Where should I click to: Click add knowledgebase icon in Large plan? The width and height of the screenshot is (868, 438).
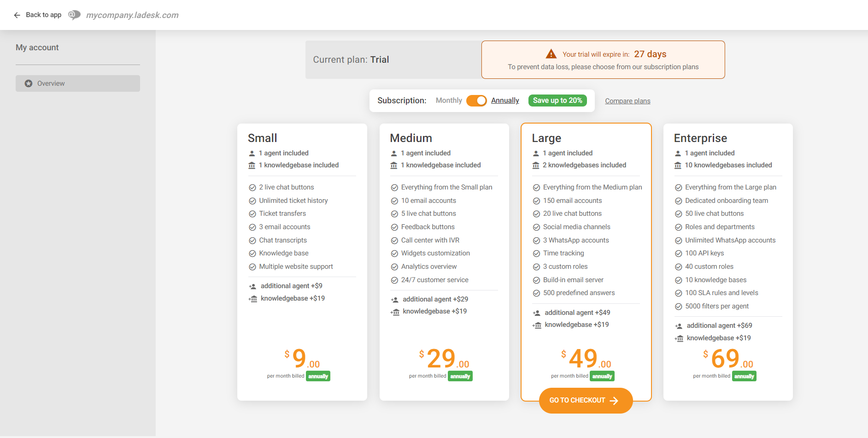pyautogui.click(x=537, y=325)
